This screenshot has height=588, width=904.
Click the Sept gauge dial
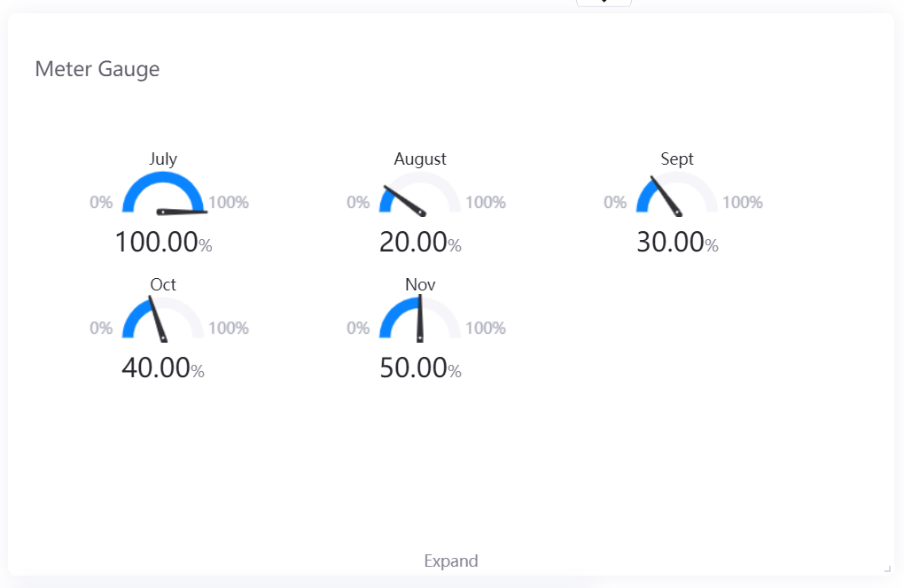677,194
